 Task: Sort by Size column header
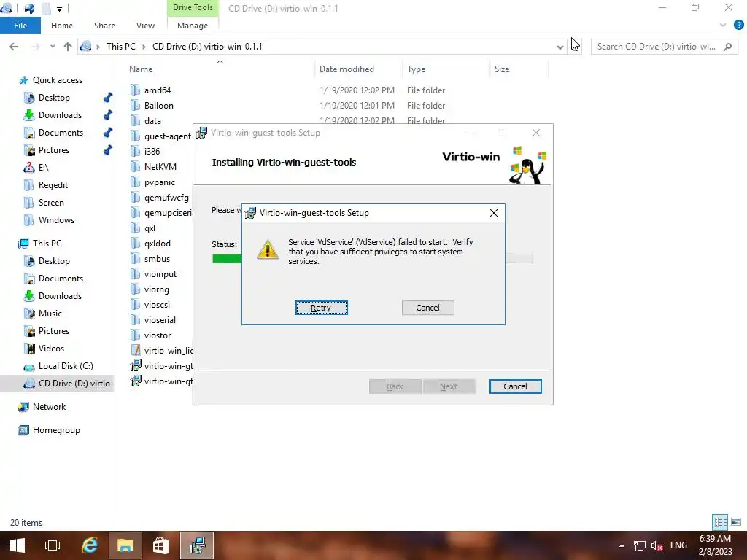click(502, 69)
